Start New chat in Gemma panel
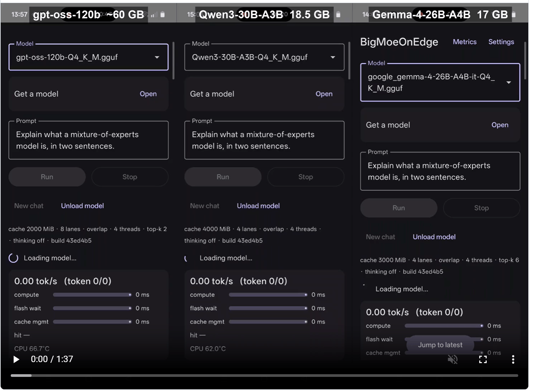533x392 pixels. (381, 237)
